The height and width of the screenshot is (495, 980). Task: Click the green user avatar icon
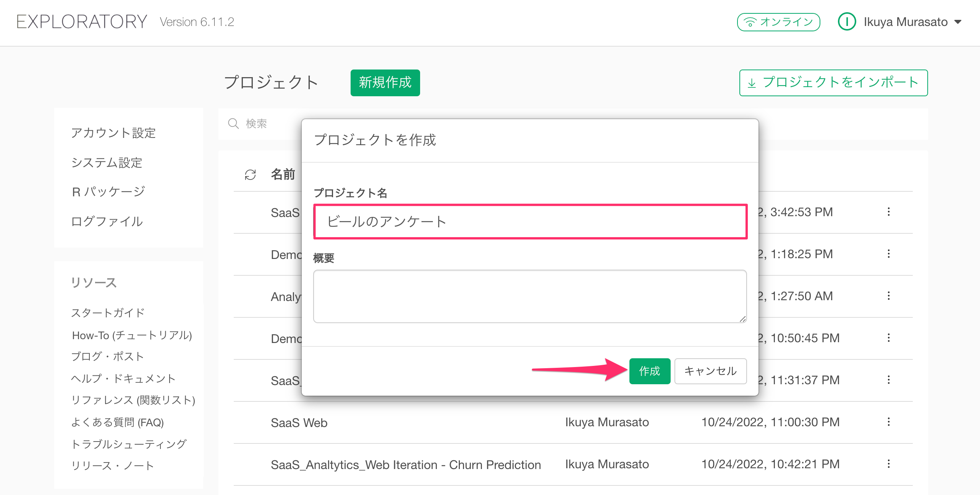(x=846, y=22)
